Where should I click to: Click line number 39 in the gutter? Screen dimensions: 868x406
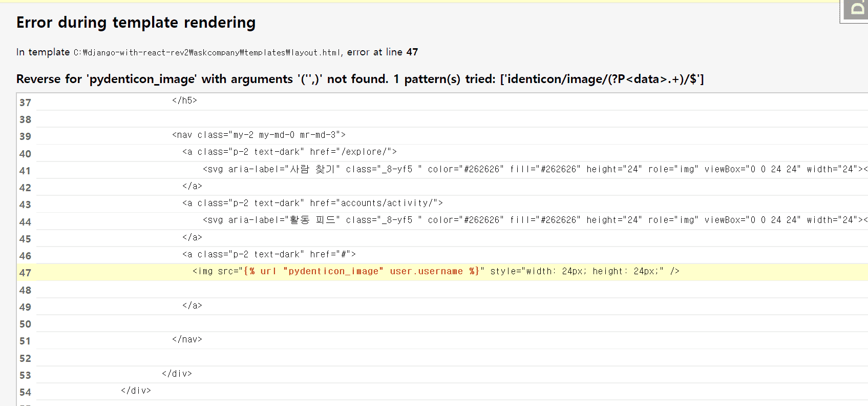pyautogui.click(x=25, y=136)
